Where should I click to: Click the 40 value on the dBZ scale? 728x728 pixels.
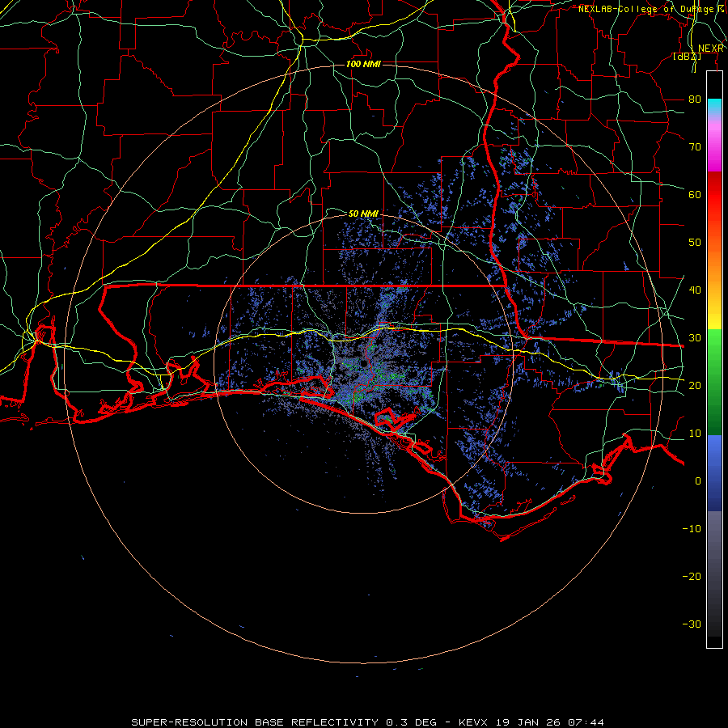pos(695,290)
